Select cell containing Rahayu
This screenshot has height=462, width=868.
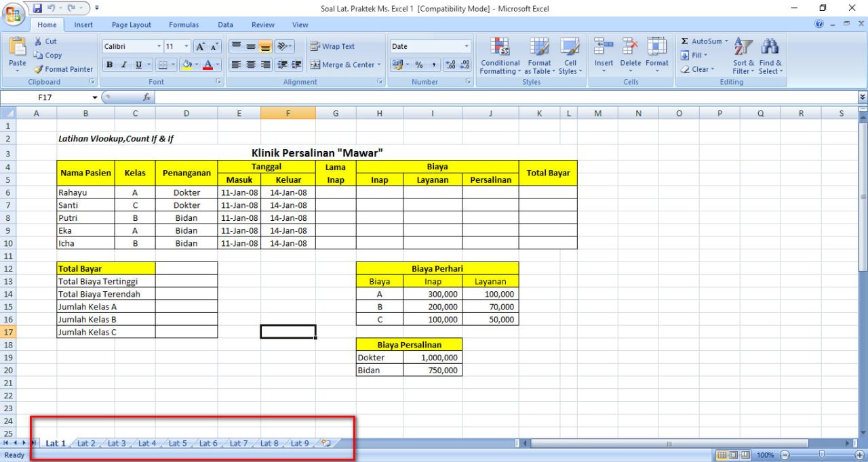[85, 192]
